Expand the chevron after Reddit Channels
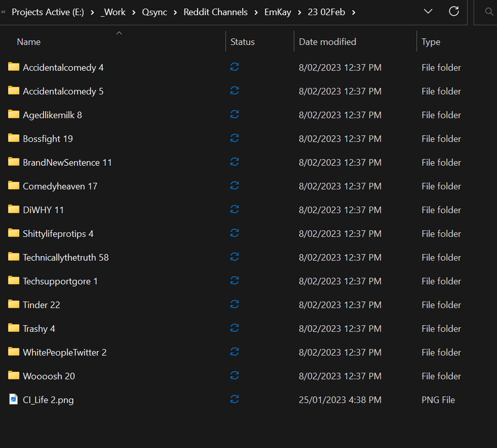 click(x=256, y=12)
